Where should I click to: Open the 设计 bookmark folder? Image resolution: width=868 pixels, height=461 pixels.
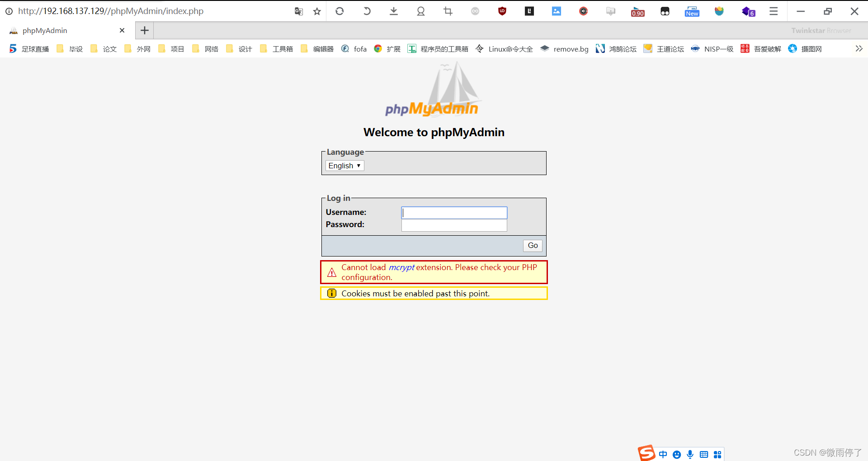click(x=240, y=49)
